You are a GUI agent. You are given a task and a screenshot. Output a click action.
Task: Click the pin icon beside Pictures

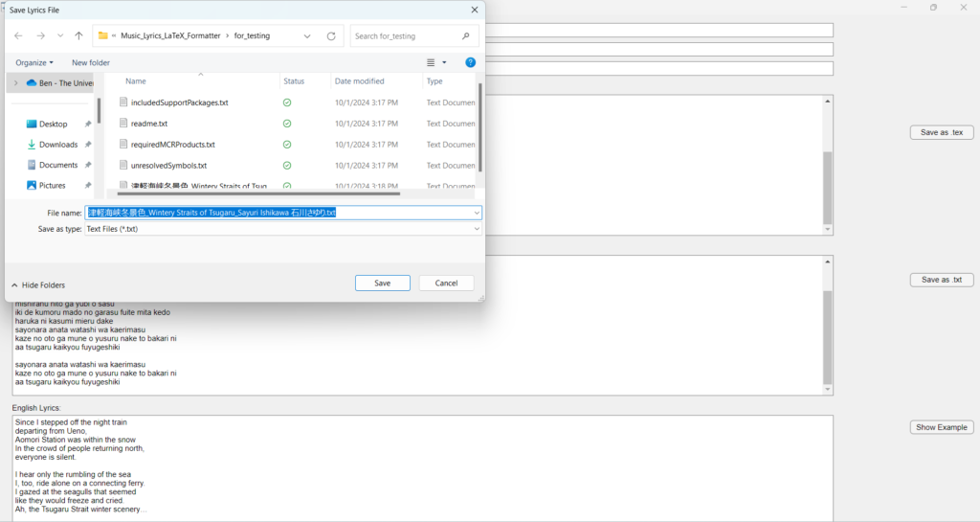(87, 185)
